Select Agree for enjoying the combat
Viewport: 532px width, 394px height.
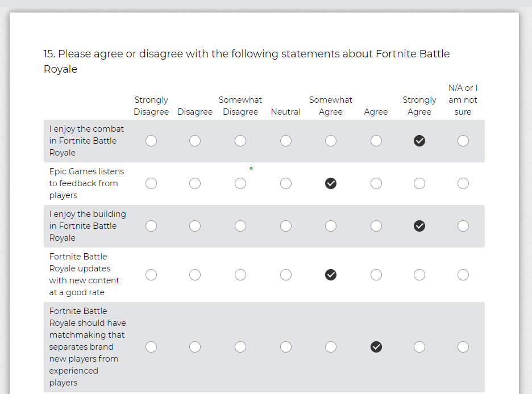tap(376, 141)
